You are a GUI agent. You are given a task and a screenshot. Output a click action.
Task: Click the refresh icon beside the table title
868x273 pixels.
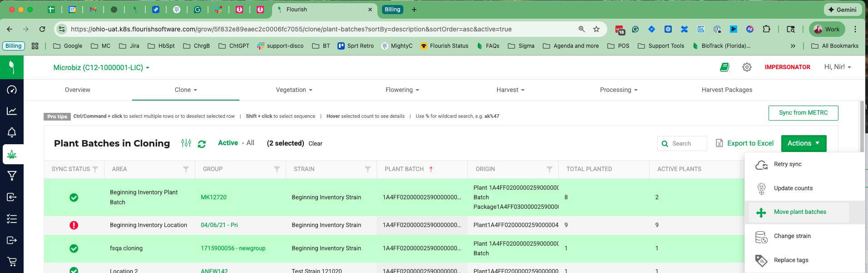[202, 144]
